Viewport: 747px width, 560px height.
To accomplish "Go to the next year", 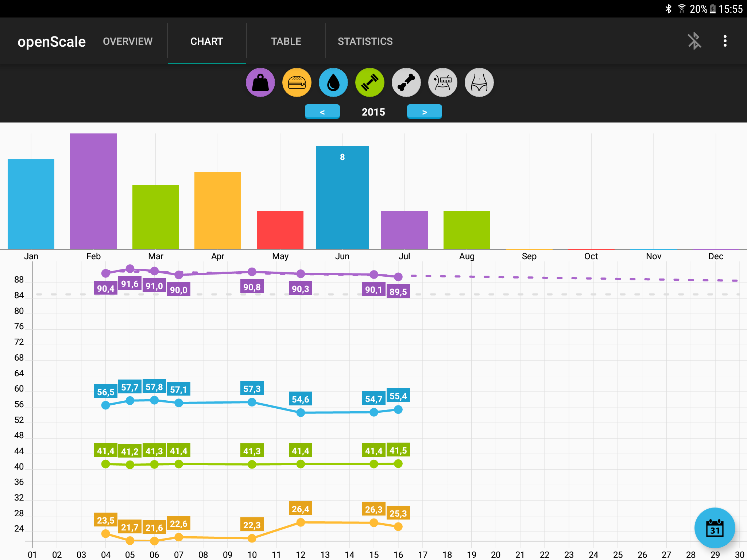I will tap(424, 112).
